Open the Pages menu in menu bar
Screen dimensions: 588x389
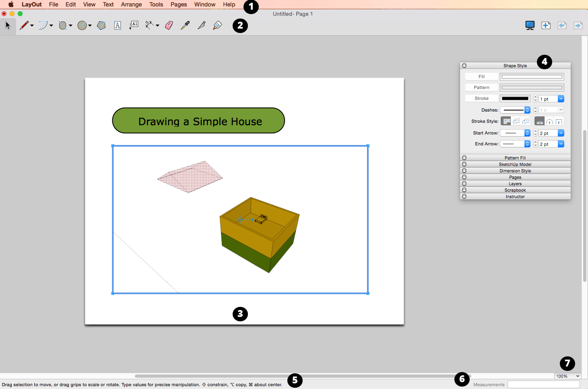point(179,4)
